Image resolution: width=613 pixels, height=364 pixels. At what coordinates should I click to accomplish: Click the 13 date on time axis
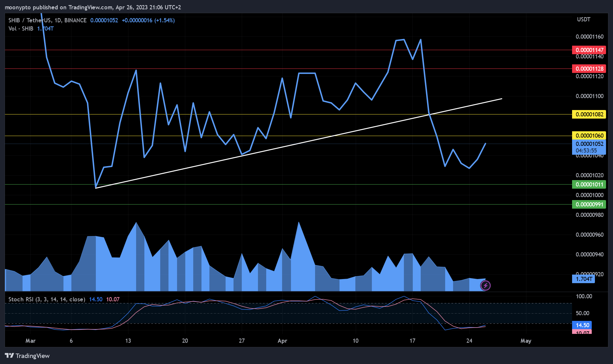(128, 341)
